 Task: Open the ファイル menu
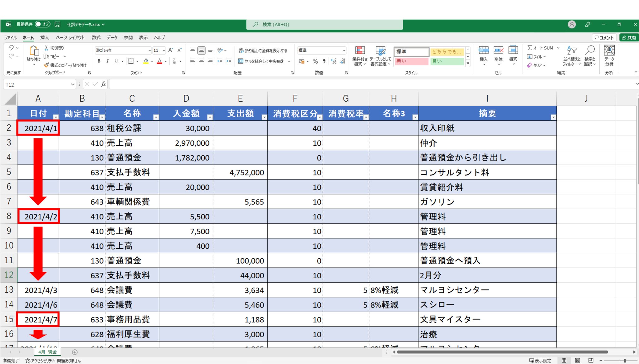click(x=10, y=37)
